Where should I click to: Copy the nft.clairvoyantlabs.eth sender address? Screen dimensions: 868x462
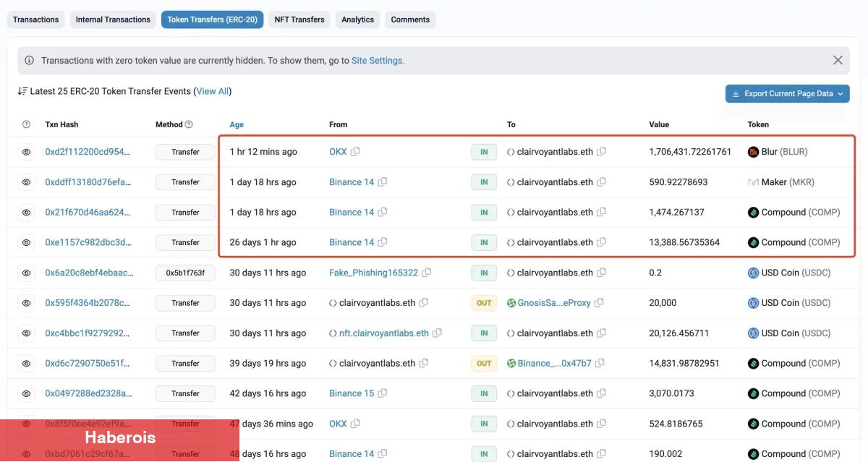438,333
